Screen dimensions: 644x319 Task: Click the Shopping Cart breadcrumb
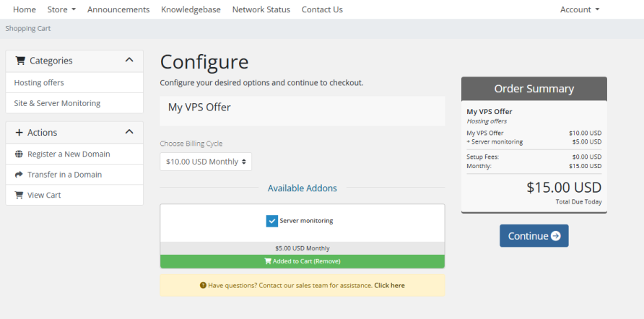tap(28, 28)
